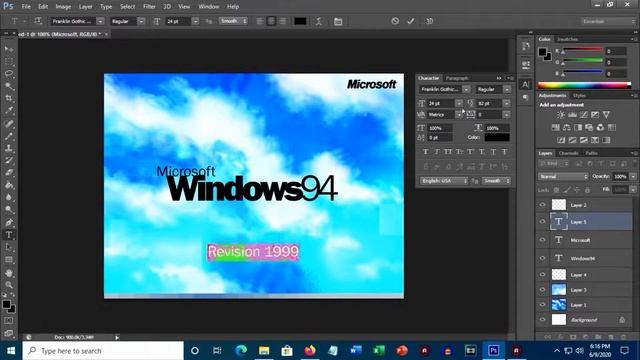Toggle text orientation icon in options bar
Image resolution: width=640 pixels, height=360 pixels.
tap(38, 21)
